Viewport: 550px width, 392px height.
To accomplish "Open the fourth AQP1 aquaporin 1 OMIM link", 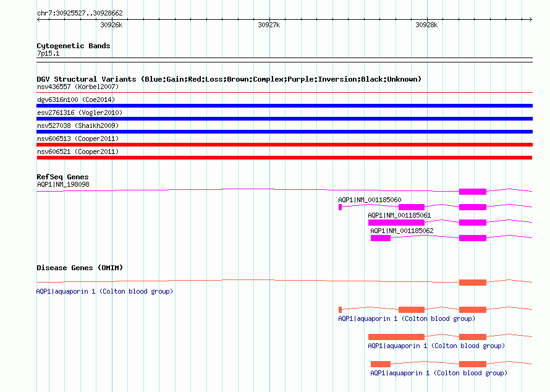I will 439,373.
